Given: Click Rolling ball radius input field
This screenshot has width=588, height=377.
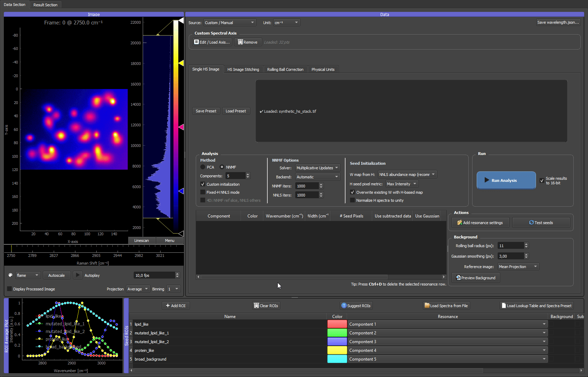Looking at the screenshot, I should (511, 246).
